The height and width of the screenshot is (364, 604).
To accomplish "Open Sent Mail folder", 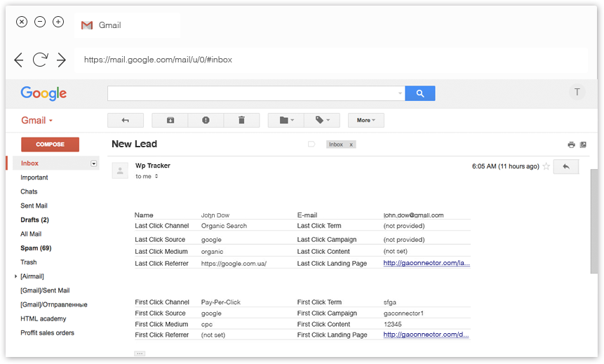I will (x=34, y=205).
